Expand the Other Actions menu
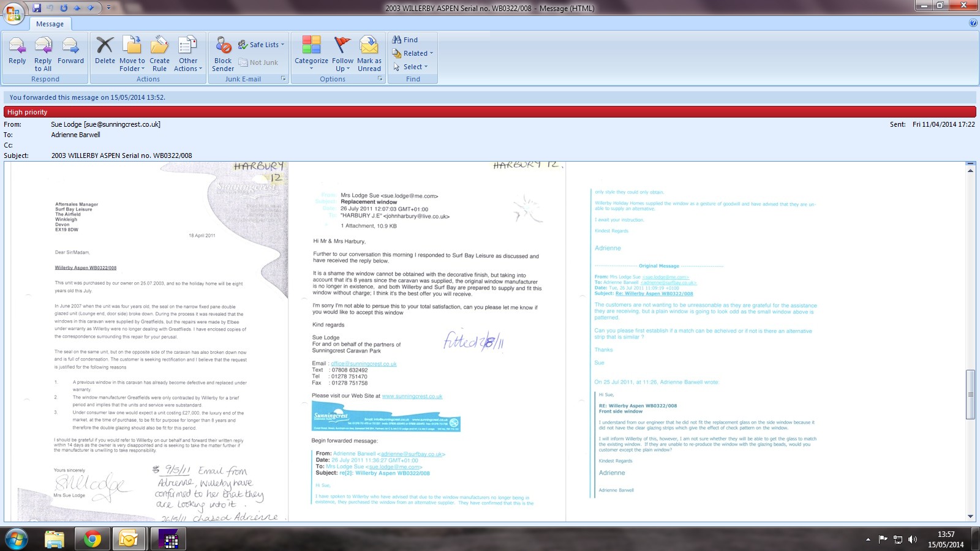The width and height of the screenshot is (980, 551). tap(188, 54)
